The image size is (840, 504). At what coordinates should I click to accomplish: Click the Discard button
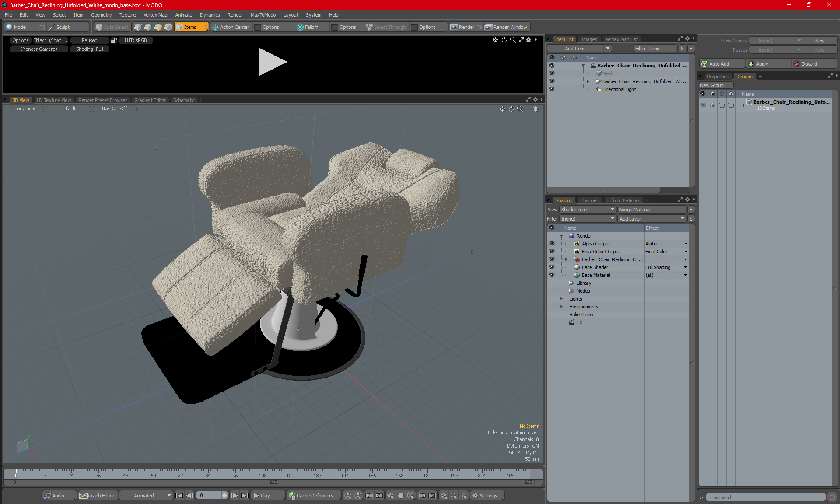pyautogui.click(x=815, y=64)
